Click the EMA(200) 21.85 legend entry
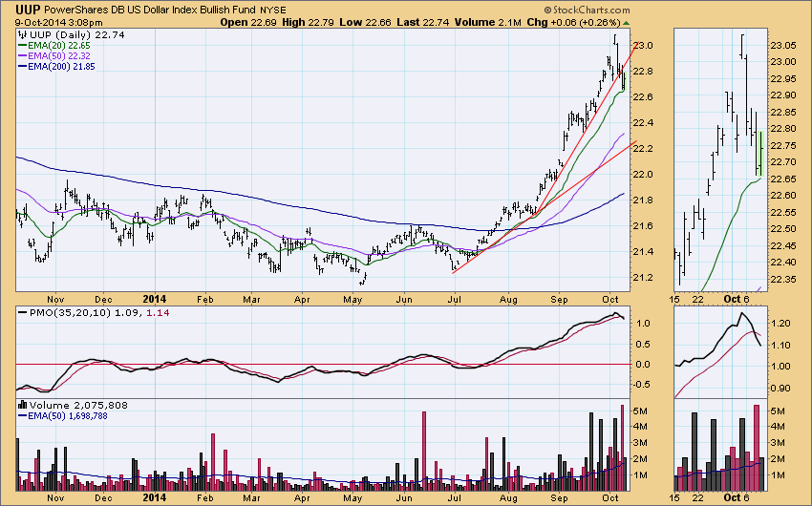Screen dimensions: 812x506 coord(61,67)
